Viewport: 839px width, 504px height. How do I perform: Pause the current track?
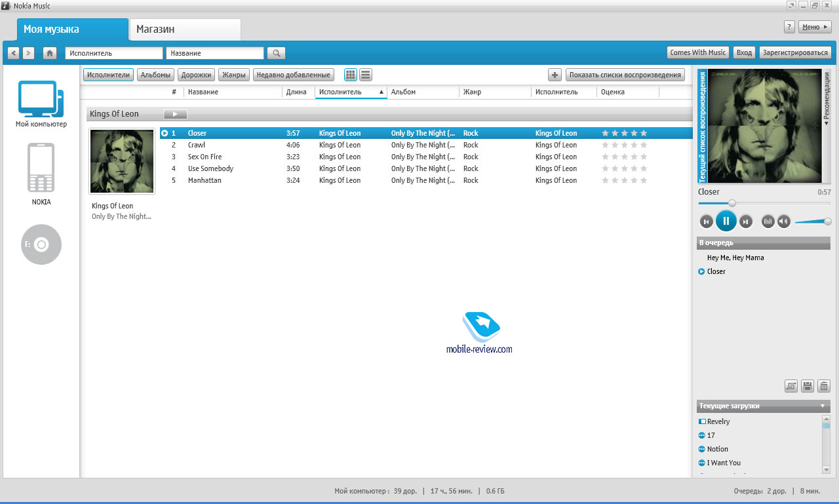point(726,222)
